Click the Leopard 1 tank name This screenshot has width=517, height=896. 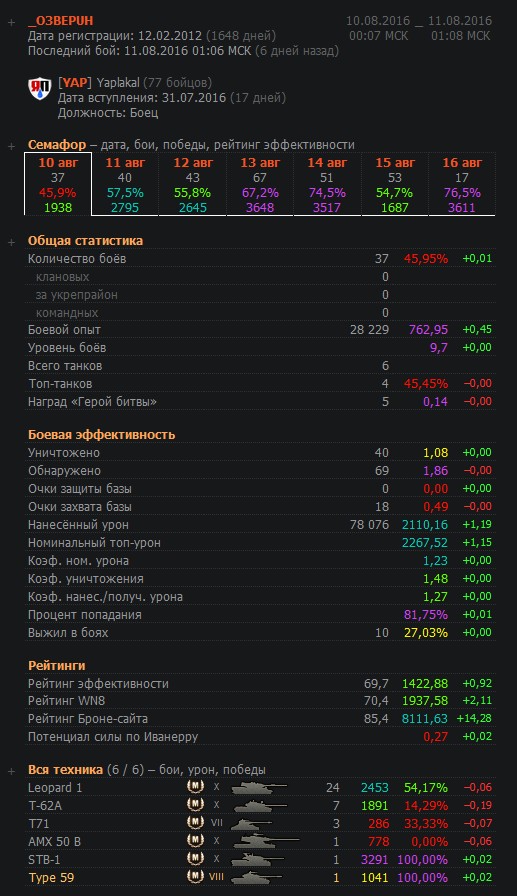point(55,787)
